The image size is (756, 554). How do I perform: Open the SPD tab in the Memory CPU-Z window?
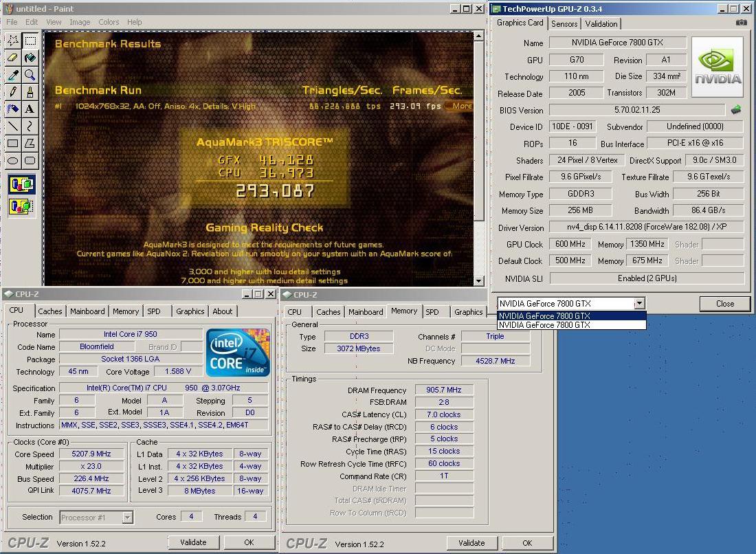pos(432,312)
